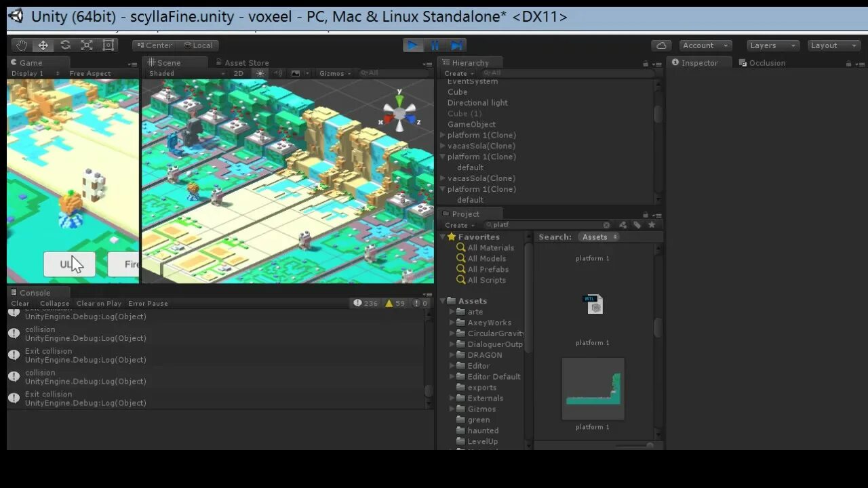Toggle scene audio speaker icon

[278, 73]
